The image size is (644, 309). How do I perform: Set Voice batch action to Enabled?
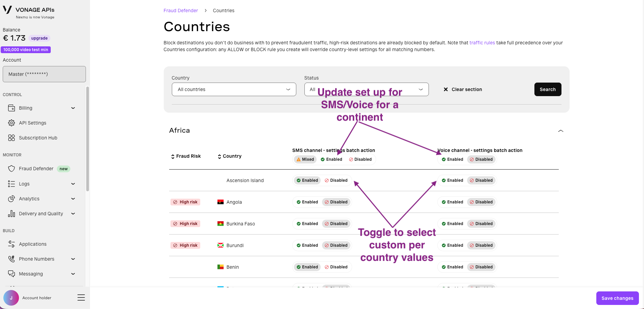[x=452, y=159]
